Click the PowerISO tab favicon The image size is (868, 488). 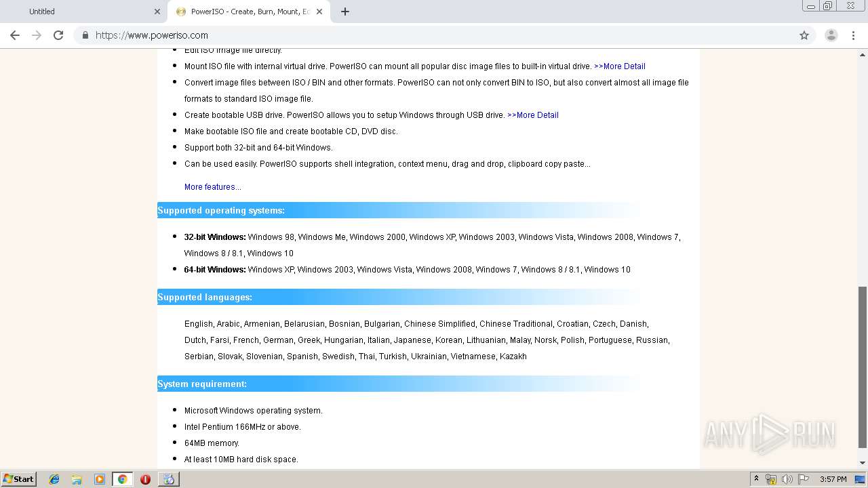[x=181, y=12]
